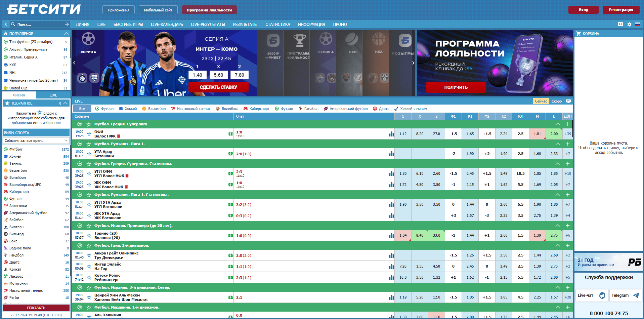Screen dimensions: 644x319
Task: Add УТА Арад match to favorites star
Action: click(x=89, y=154)
